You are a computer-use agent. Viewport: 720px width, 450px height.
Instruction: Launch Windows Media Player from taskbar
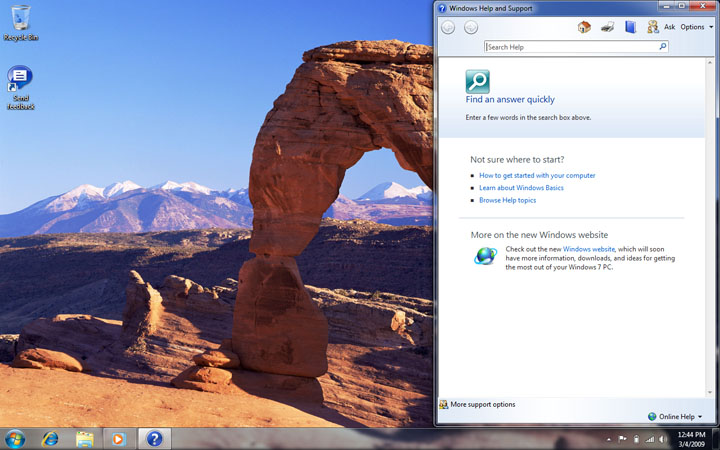coord(118,439)
